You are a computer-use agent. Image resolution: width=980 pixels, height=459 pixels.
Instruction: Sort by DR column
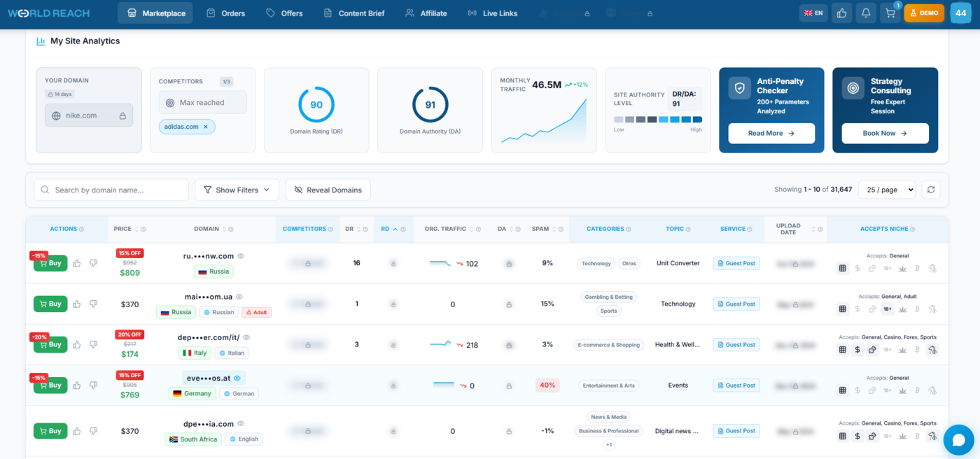pyautogui.click(x=358, y=229)
